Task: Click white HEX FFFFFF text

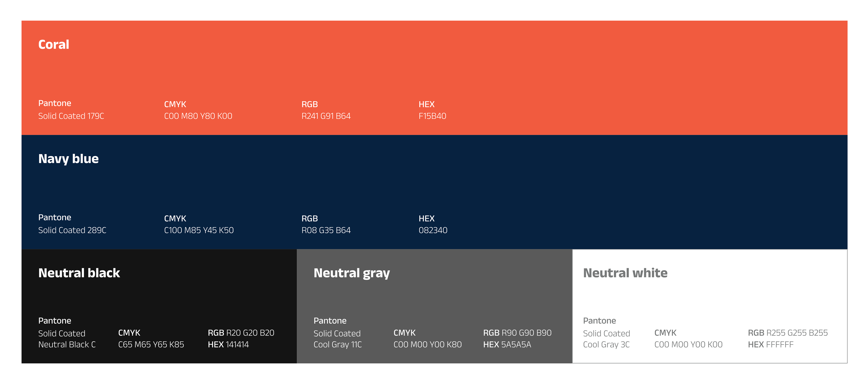Action: (771, 344)
